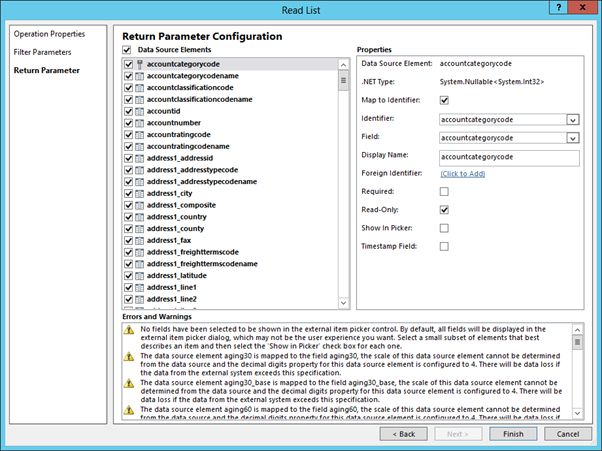Screen dimensions: 602x451
Task: Click the Display Name input field
Action: [509, 157]
